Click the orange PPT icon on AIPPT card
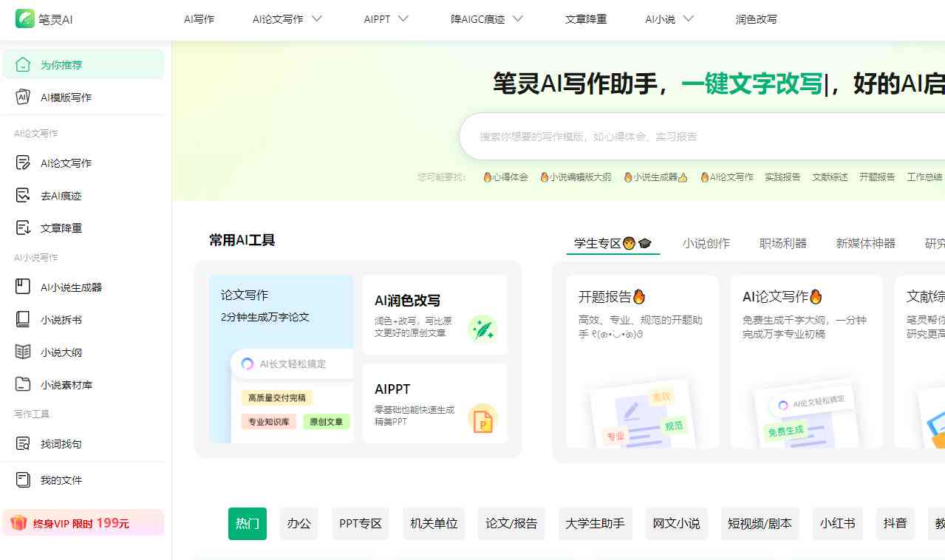This screenshot has height=560, width=945. (482, 419)
